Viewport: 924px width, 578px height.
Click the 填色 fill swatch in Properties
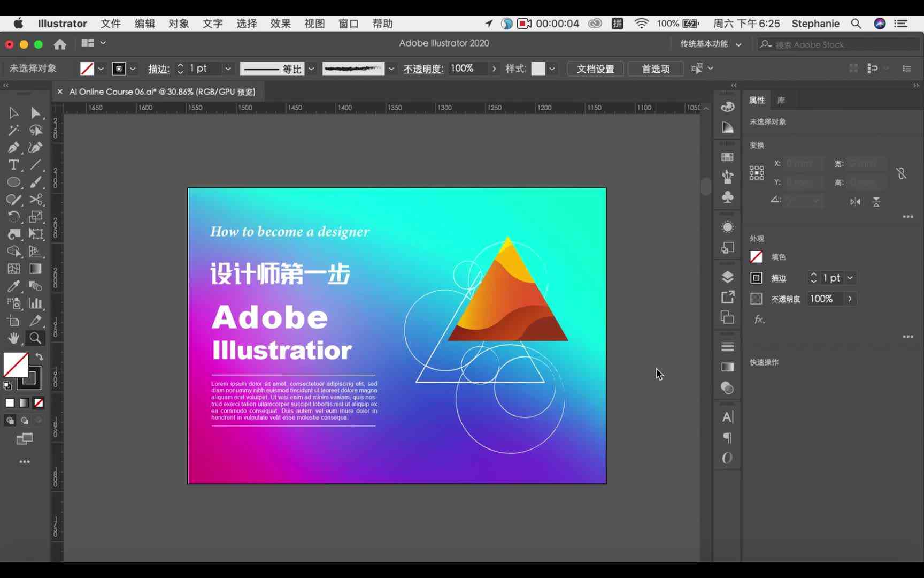pos(756,257)
